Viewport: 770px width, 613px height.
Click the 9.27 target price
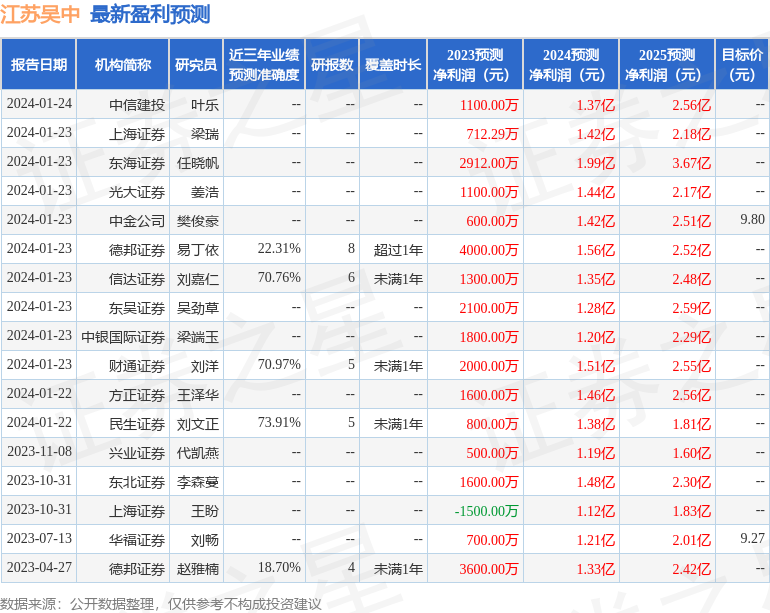pyautogui.click(x=752, y=538)
